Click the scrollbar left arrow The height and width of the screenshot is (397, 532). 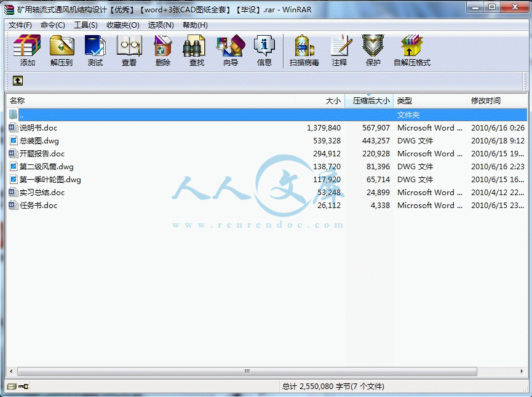click(11, 371)
